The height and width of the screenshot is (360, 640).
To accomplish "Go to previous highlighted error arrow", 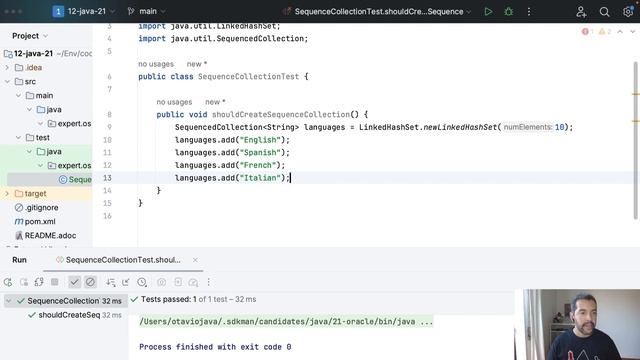I will tap(620, 31).
